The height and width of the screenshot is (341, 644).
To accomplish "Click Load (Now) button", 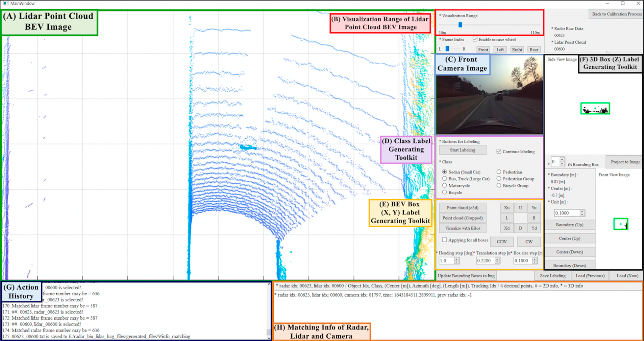I will click(x=627, y=276).
